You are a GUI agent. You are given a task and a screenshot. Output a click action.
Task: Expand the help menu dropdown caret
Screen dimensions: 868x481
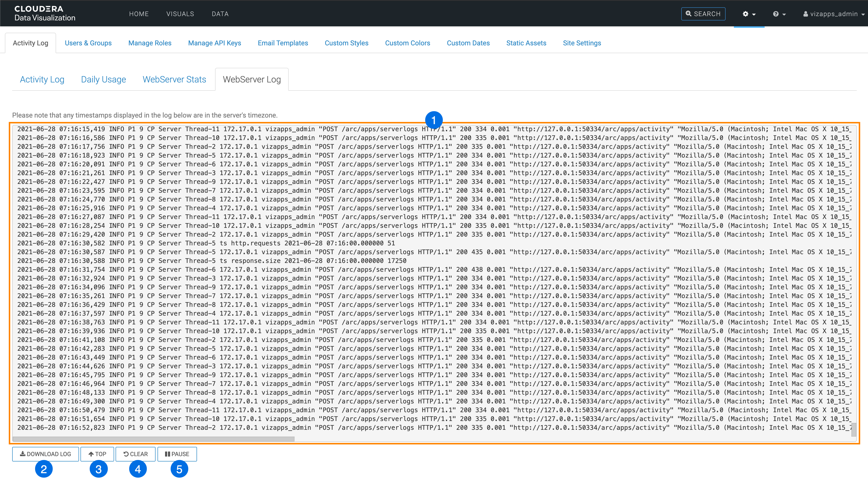pyautogui.click(x=784, y=14)
